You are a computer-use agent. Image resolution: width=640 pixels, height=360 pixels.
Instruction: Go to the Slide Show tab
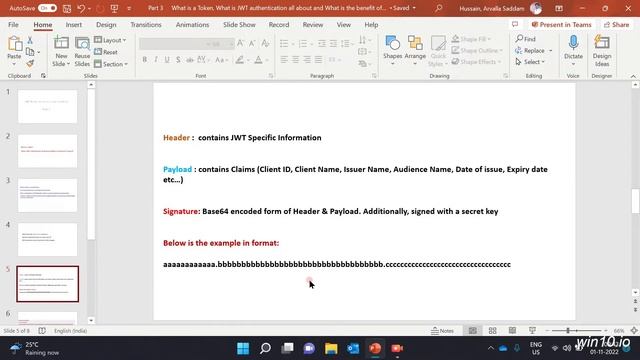(x=239, y=25)
